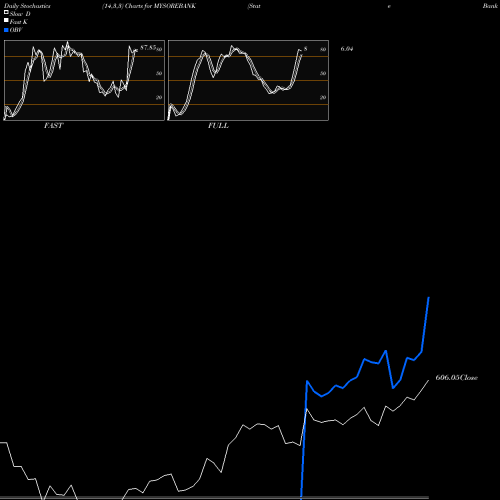Click the '20' axis label in FAST chart
Screen dimensions: 500x500
[x=159, y=97]
